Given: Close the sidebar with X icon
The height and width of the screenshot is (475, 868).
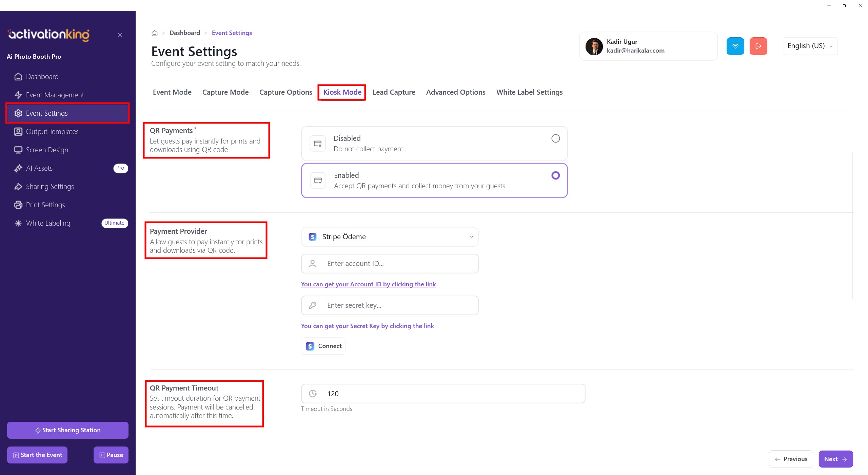Looking at the screenshot, I should click(120, 35).
